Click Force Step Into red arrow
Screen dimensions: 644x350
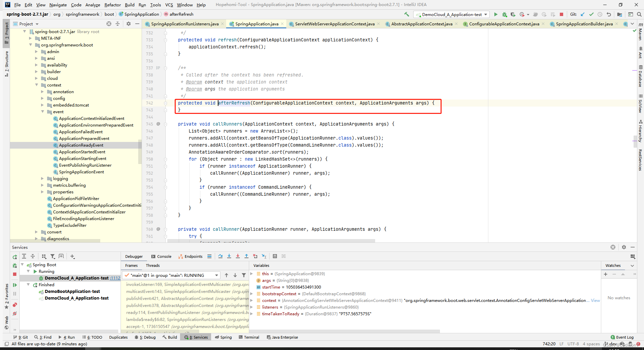[x=238, y=256]
